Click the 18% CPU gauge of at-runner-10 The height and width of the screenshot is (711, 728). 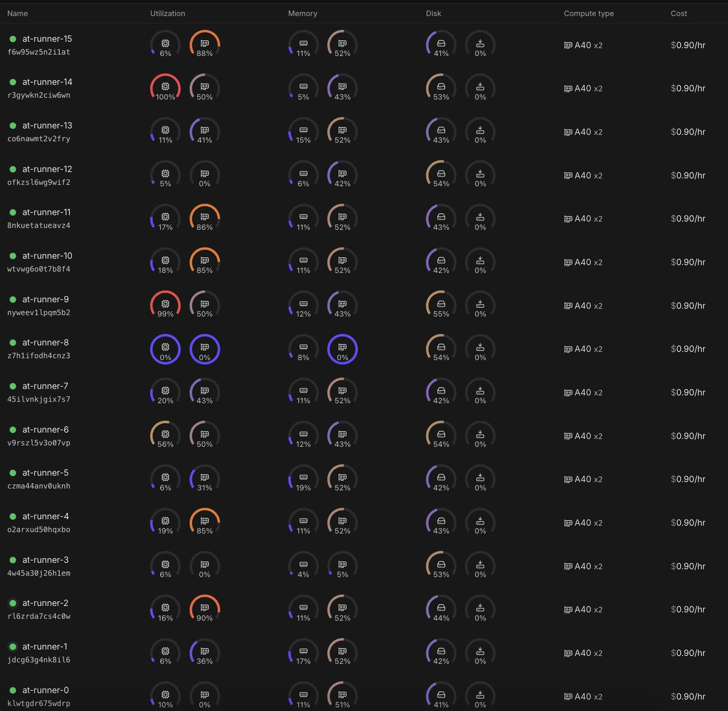coord(165,262)
